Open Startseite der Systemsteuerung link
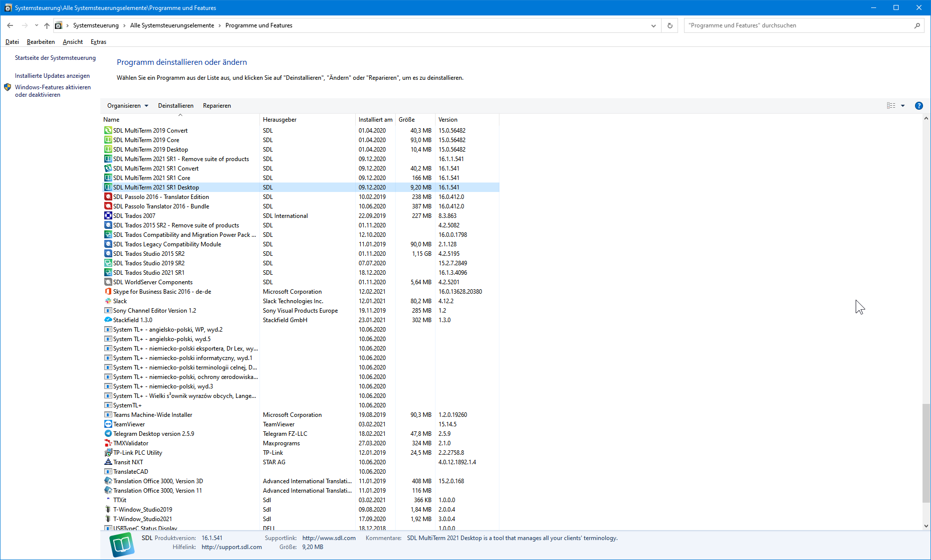Screen dimensions: 931x560 coord(55,58)
